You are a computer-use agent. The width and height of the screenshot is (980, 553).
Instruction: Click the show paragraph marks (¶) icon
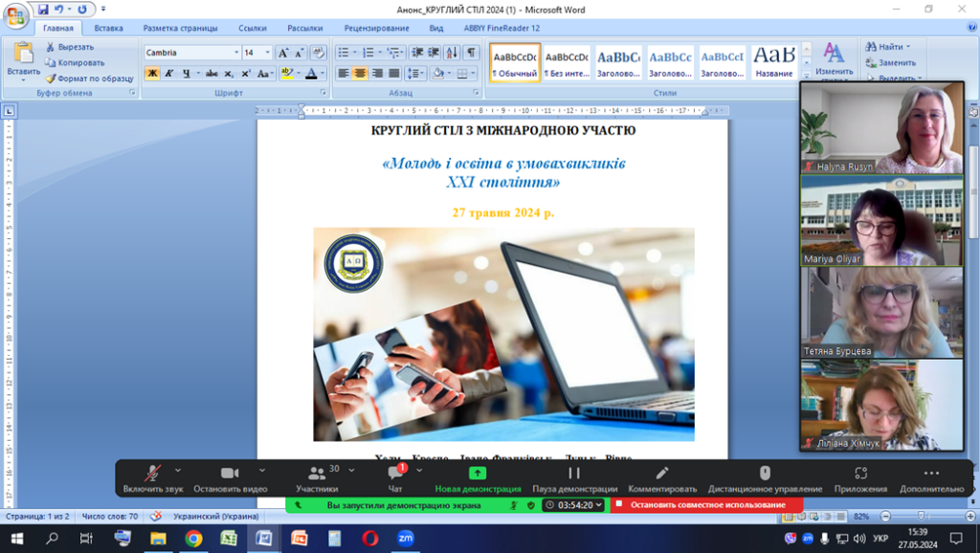click(471, 53)
